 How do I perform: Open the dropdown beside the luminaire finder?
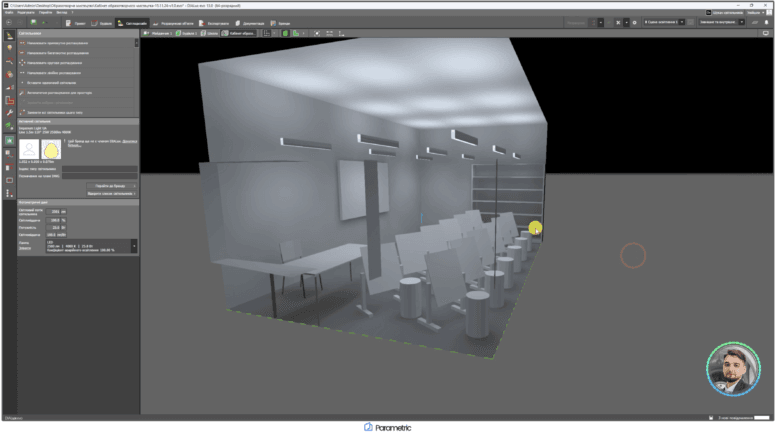[763, 12]
